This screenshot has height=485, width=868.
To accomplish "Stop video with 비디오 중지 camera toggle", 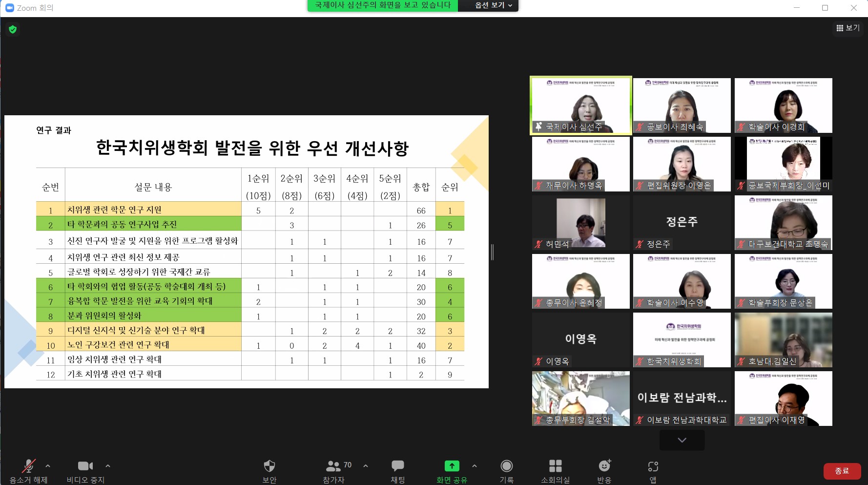I will pyautogui.click(x=85, y=466).
